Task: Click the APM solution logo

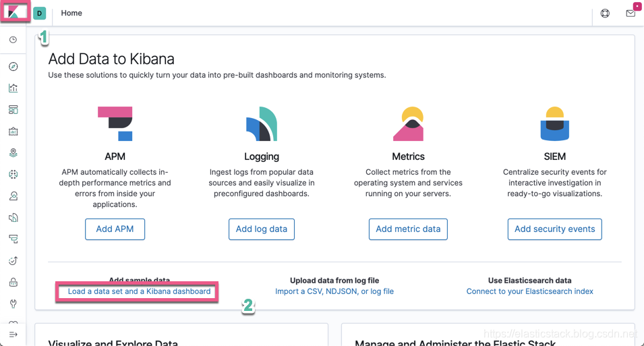Action: pos(115,123)
